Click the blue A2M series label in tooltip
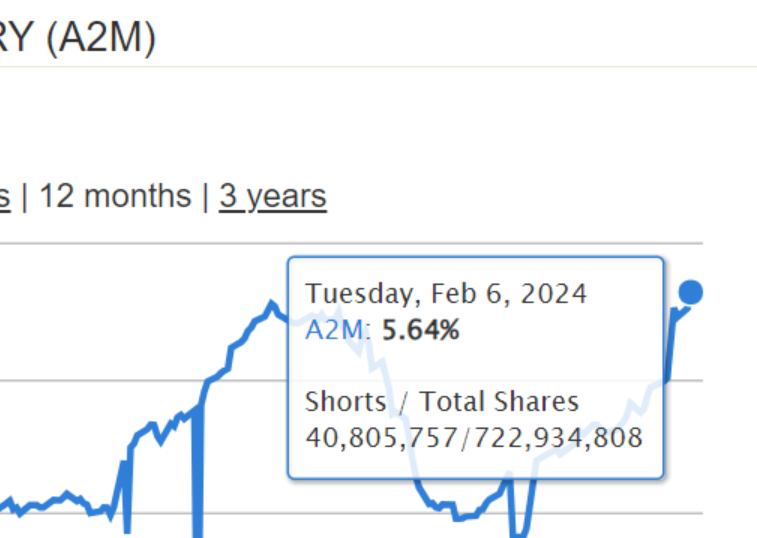This screenshot has width=757, height=538. pos(336,330)
